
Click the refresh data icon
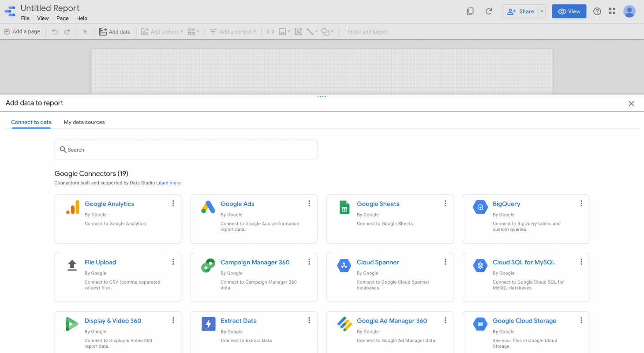coord(489,11)
